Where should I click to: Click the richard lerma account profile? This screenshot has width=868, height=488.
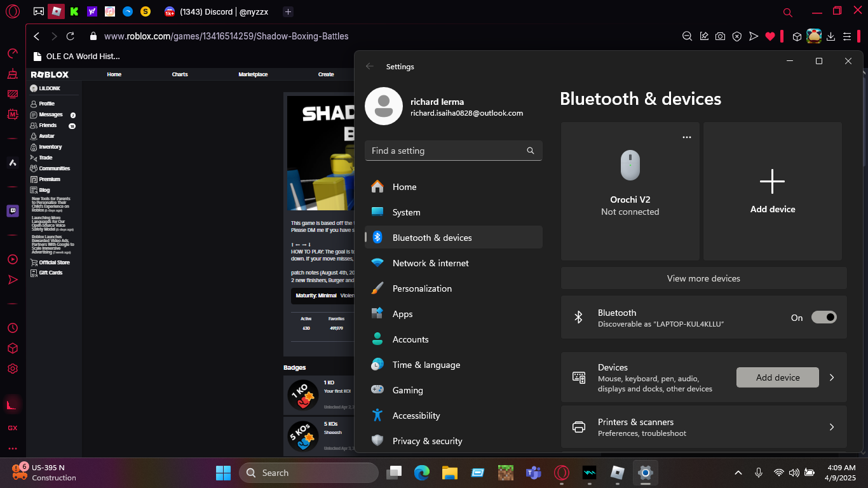pos(444,107)
